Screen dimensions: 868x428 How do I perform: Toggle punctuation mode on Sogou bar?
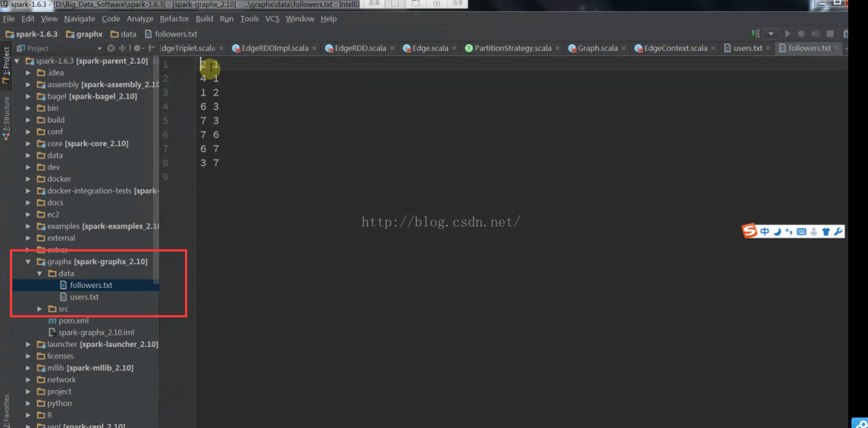pyautogui.click(x=789, y=232)
